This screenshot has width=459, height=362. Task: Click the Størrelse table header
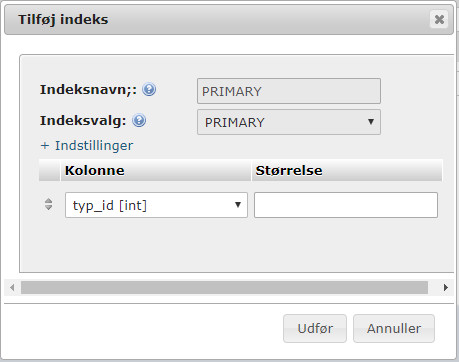click(x=347, y=170)
